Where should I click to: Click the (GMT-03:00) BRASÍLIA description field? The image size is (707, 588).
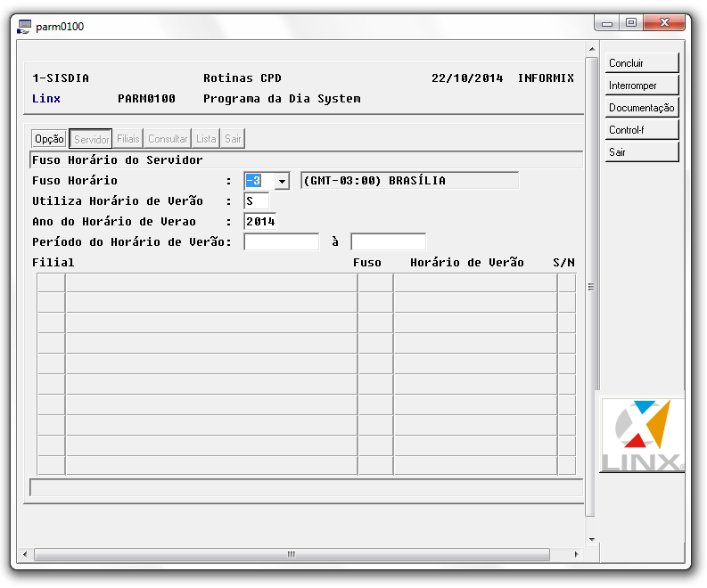pyautogui.click(x=409, y=181)
